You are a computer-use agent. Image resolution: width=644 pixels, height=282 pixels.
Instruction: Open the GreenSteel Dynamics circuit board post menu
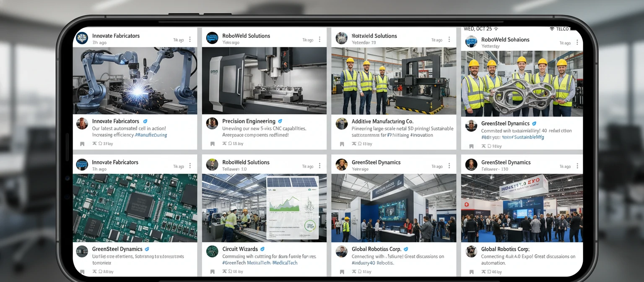(x=191, y=165)
